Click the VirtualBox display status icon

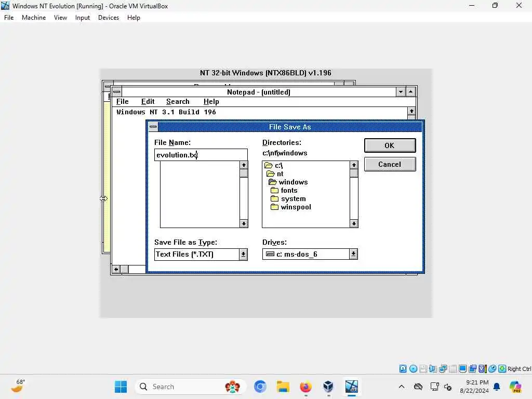[x=462, y=369]
